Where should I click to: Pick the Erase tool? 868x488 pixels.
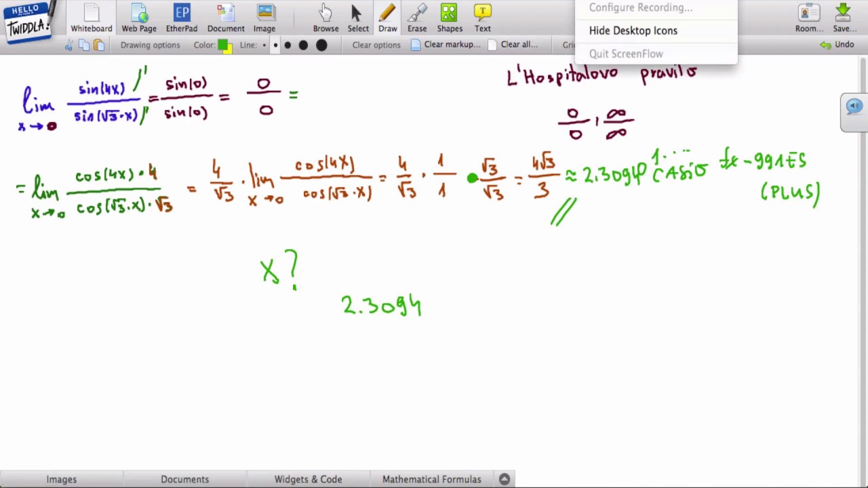coord(417,18)
